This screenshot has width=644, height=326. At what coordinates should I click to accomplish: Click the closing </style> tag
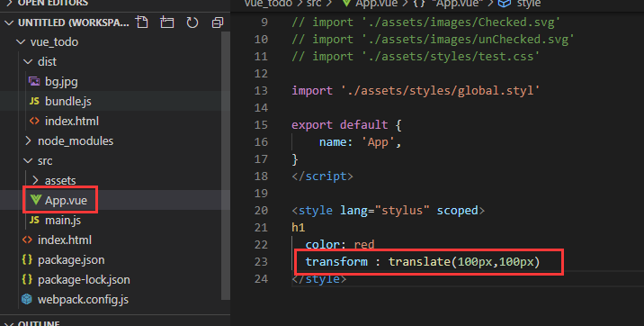(319, 279)
